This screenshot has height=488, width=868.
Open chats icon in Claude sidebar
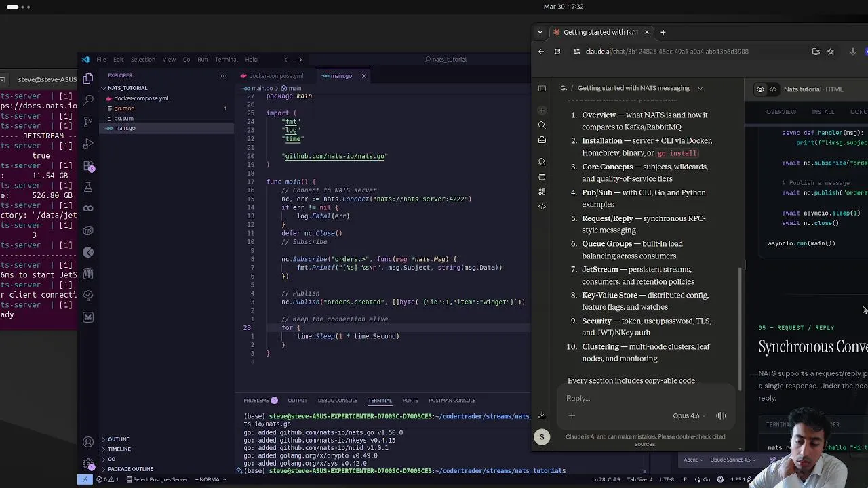pyautogui.click(x=542, y=162)
